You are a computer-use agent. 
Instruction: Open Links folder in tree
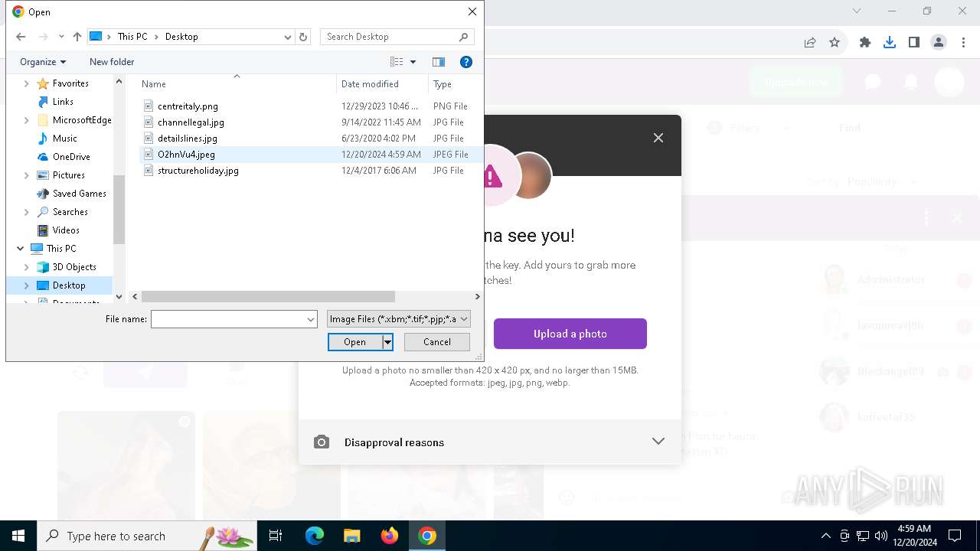(63, 102)
